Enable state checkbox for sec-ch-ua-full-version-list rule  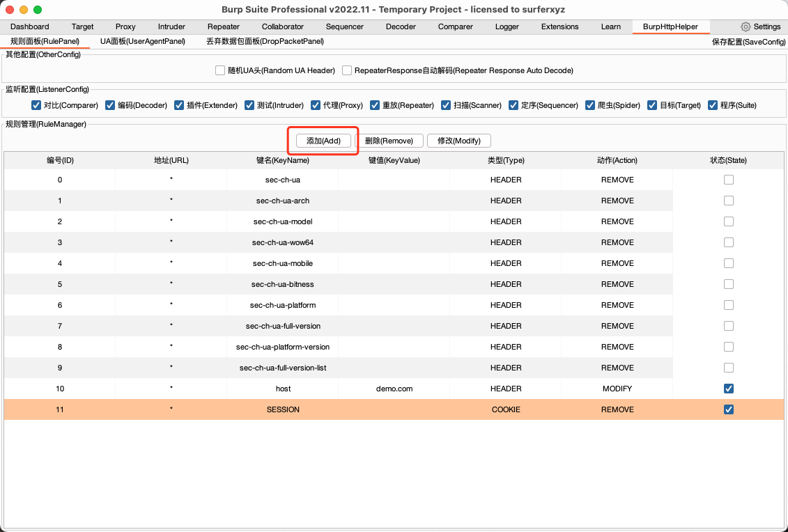729,368
